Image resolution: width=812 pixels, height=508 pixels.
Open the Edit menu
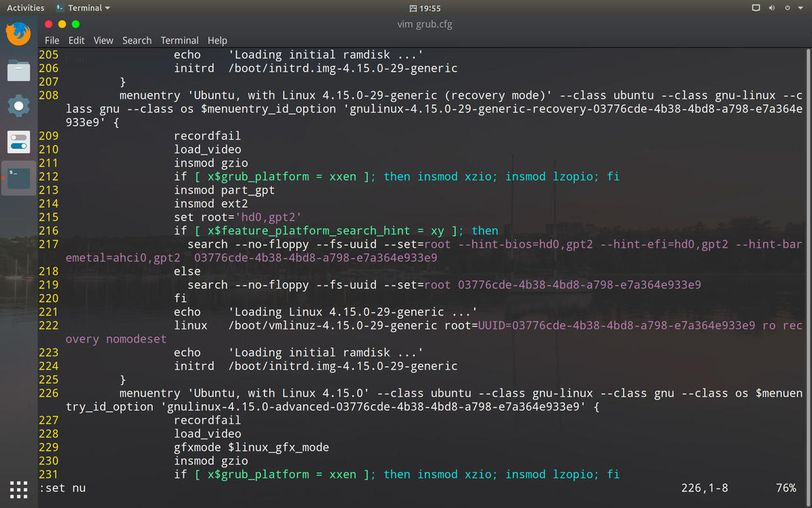(x=77, y=40)
